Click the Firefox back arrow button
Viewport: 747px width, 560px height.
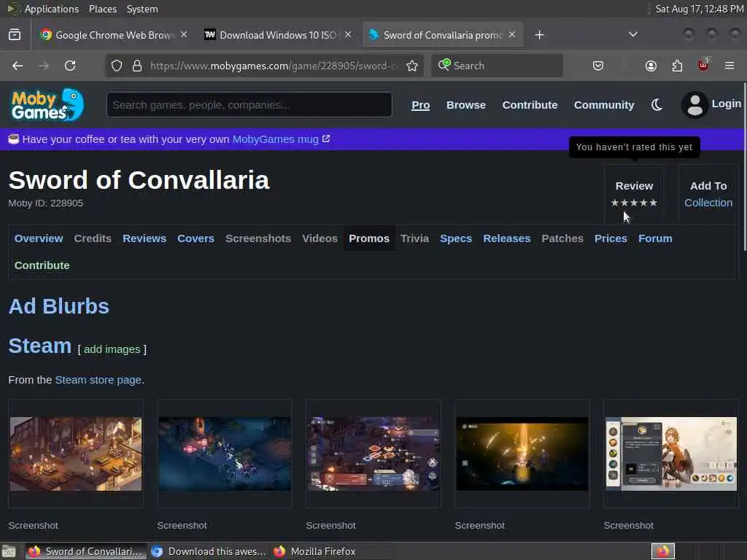coord(18,66)
